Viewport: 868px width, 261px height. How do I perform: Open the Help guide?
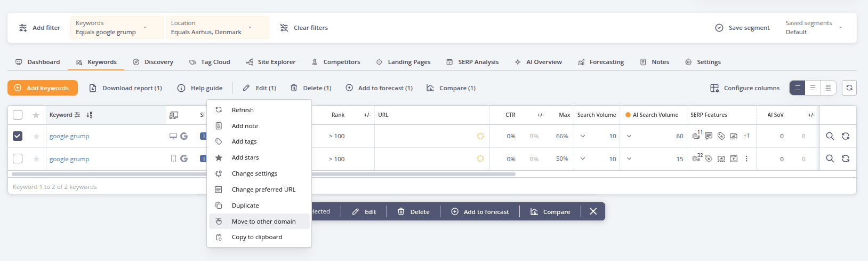click(200, 88)
